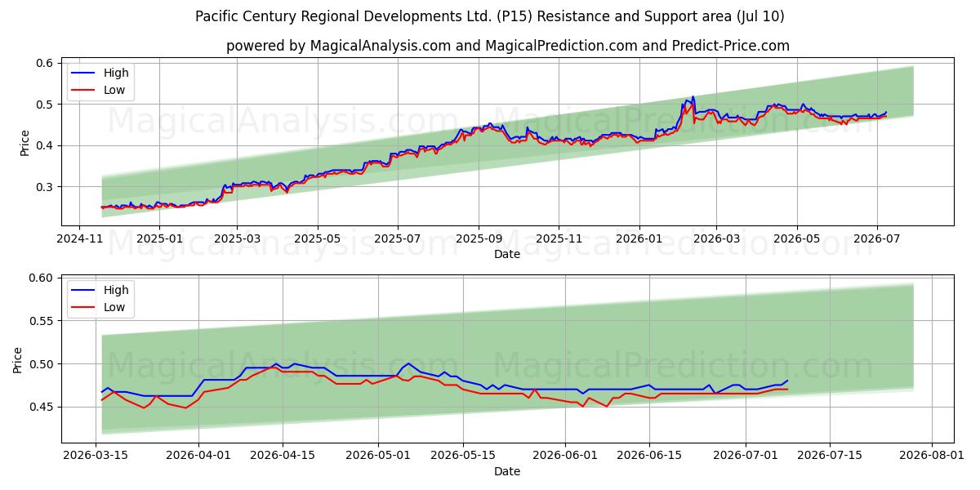This screenshot has width=980, height=490.
Task: Click the '2026-04-15' date tick label
Action: (x=283, y=456)
